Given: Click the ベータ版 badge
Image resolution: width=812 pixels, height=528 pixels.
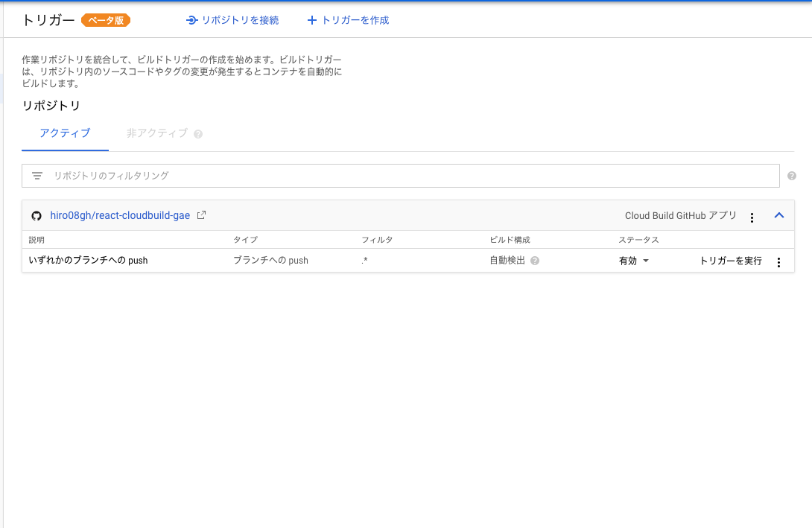Looking at the screenshot, I should coord(107,20).
